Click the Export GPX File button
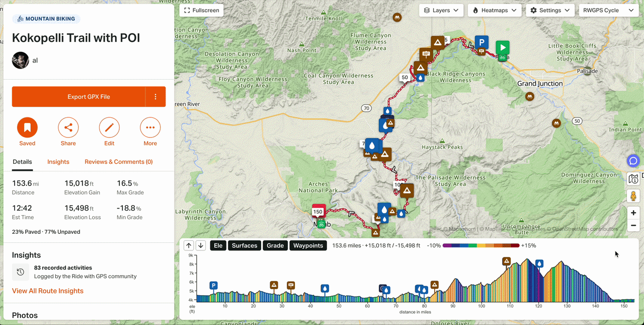This screenshot has width=644, height=325. coord(79,97)
